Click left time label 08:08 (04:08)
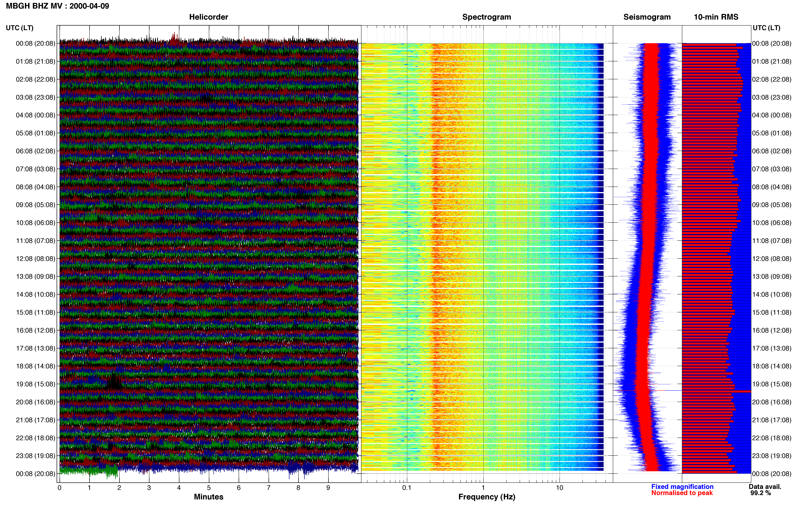This screenshot has width=812, height=508. point(35,187)
